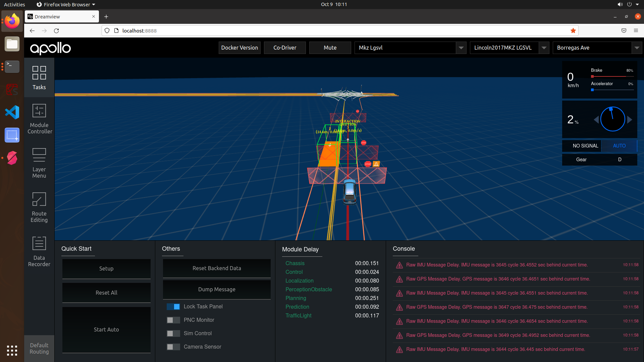Expand the Borregas Ave map dropdown
644x362 pixels.
(x=637, y=48)
